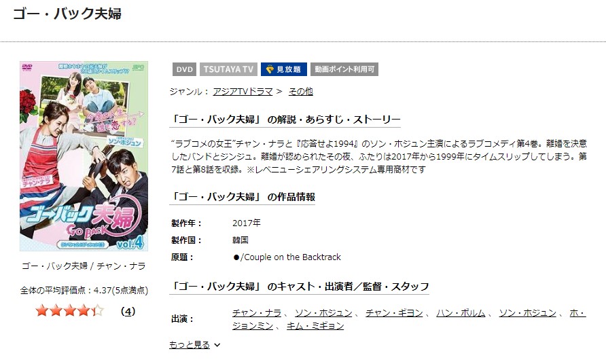Click the 見放題 diamond badge
606x364 pixels.
click(284, 69)
